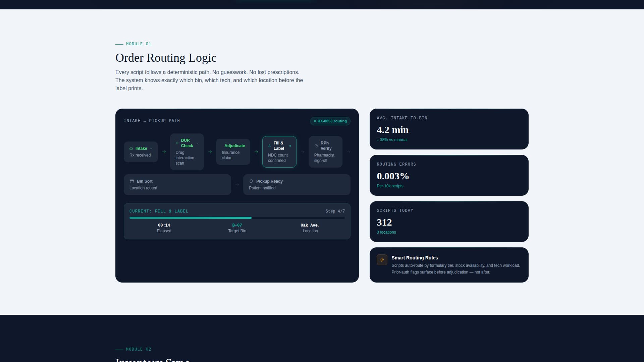Click the 'NDC count confirmed' subtitle

pyautogui.click(x=278, y=158)
